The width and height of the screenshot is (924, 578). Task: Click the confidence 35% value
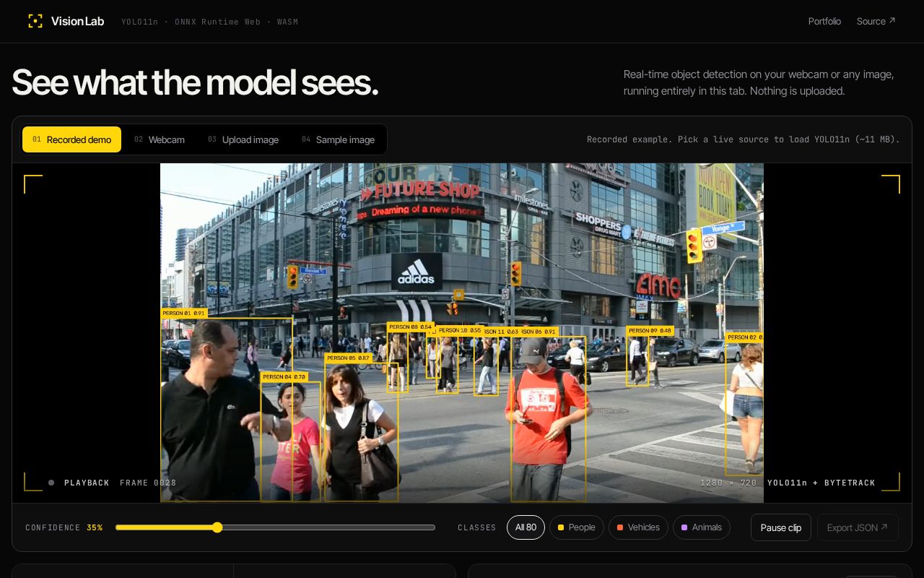pos(95,527)
